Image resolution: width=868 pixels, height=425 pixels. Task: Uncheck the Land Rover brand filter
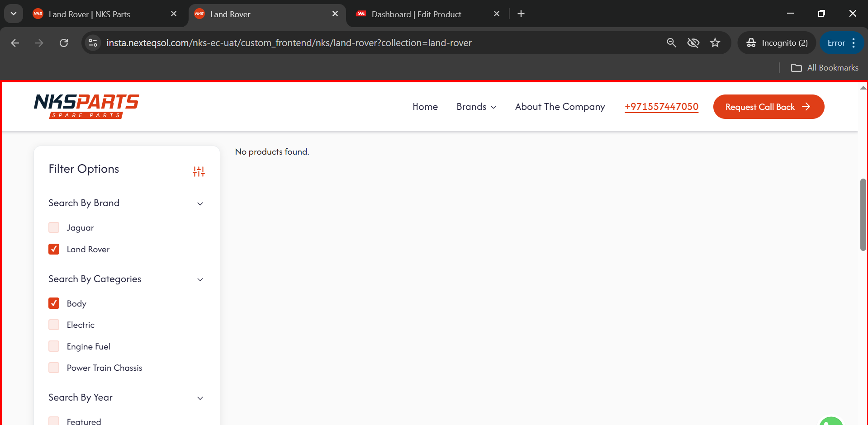tap(54, 249)
